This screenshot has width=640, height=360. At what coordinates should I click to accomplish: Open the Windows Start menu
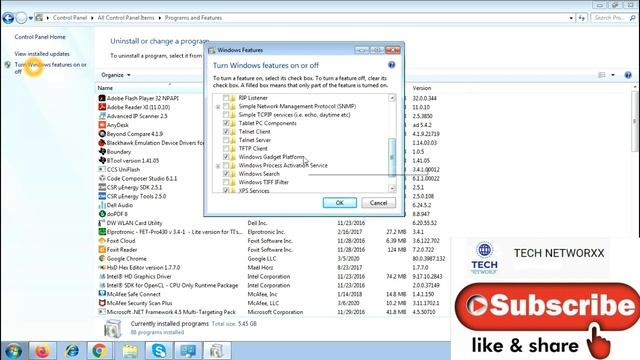coord(13,351)
